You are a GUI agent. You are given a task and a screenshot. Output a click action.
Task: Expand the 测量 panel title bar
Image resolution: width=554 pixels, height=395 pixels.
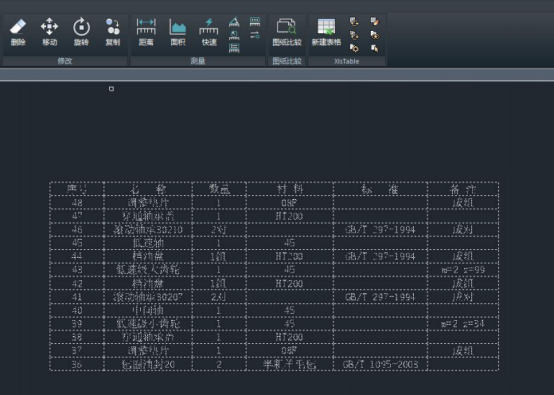point(198,61)
